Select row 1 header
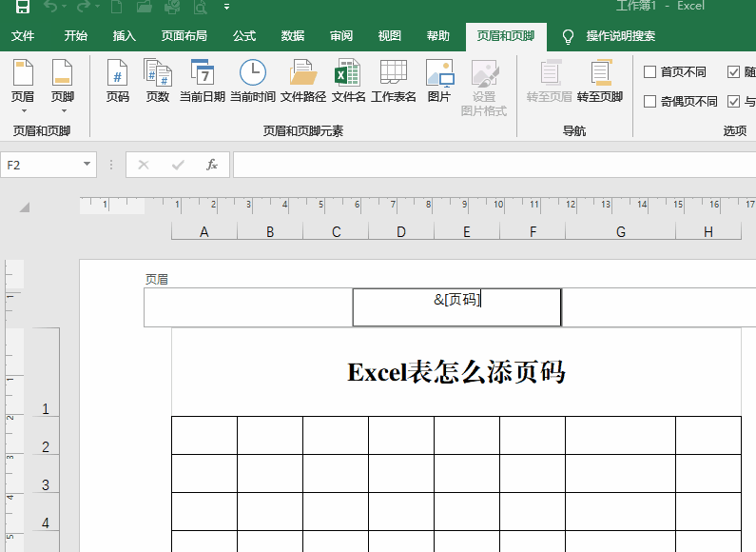The image size is (756, 552). click(x=46, y=372)
